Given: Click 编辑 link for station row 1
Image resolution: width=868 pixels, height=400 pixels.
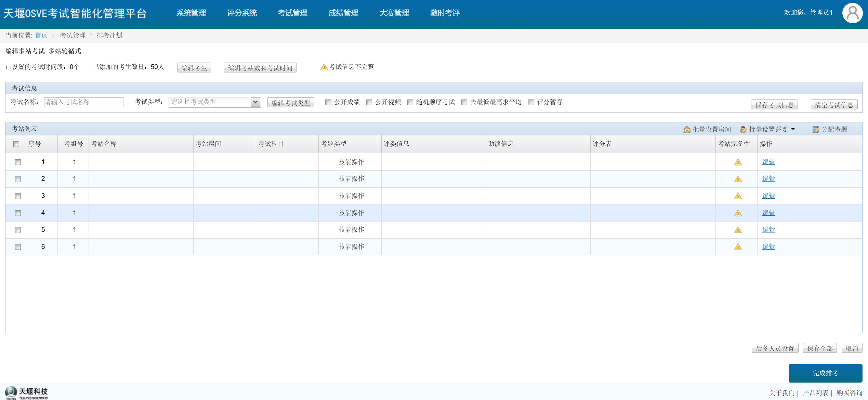Looking at the screenshot, I should (x=768, y=162).
